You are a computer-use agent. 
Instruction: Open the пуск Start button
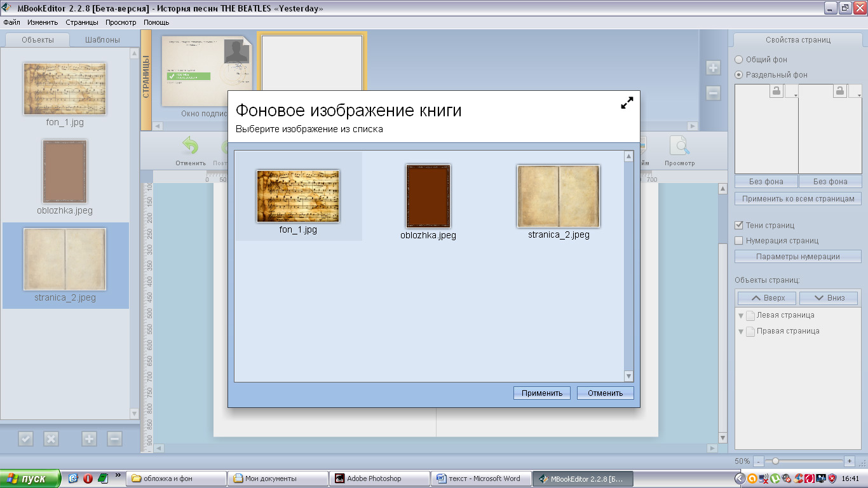[x=31, y=478]
